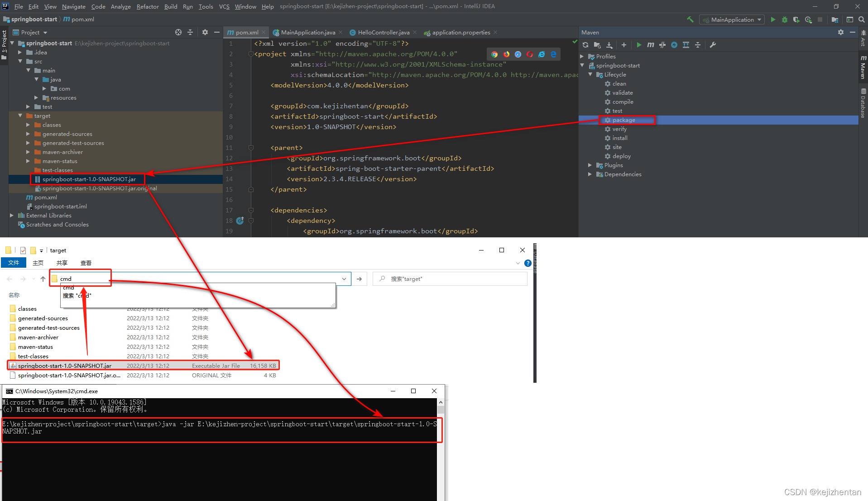The width and height of the screenshot is (868, 501).
Task: Open the Navigate menu
Action: coord(74,6)
